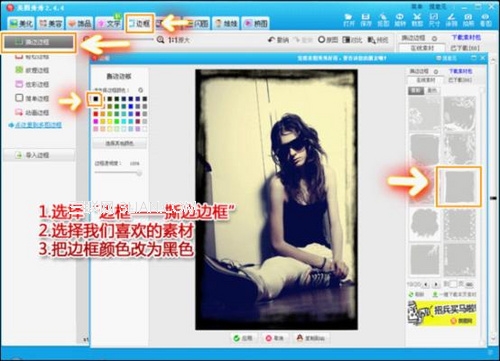Viewport: 500px width, 361px height.
Task: Open 在线素材 tab in the dialog
Action: pos(426,80)
